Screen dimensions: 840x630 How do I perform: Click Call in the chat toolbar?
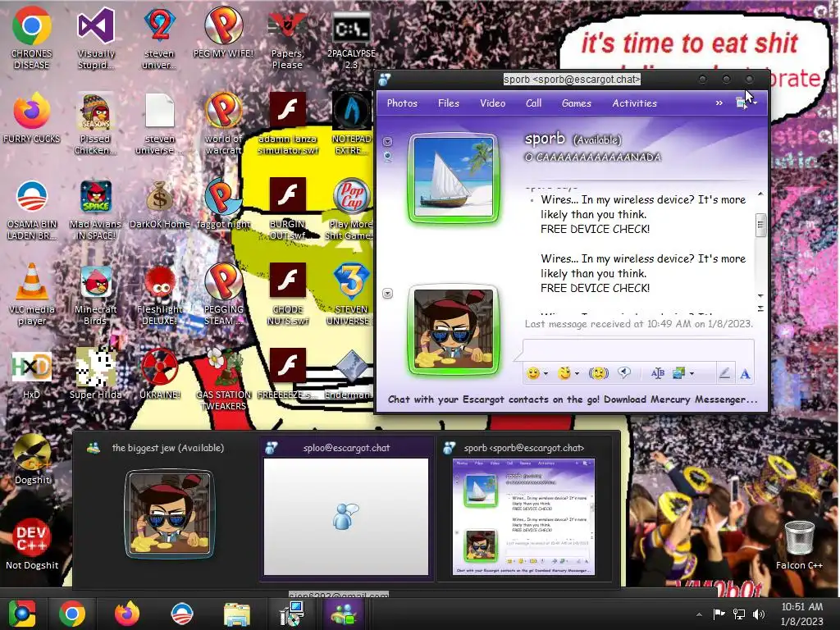[533, 103]
